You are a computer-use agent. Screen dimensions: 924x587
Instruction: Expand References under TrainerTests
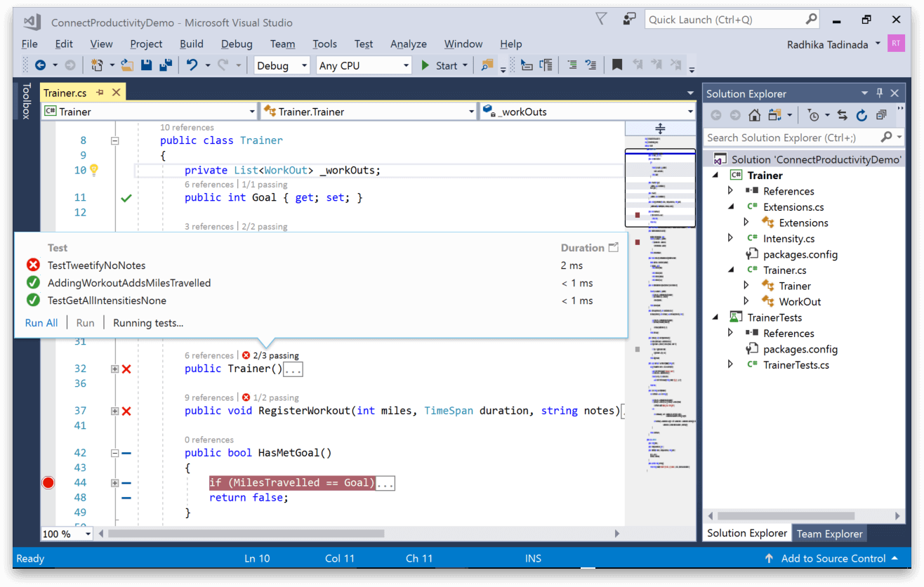(x=730, y=333)
